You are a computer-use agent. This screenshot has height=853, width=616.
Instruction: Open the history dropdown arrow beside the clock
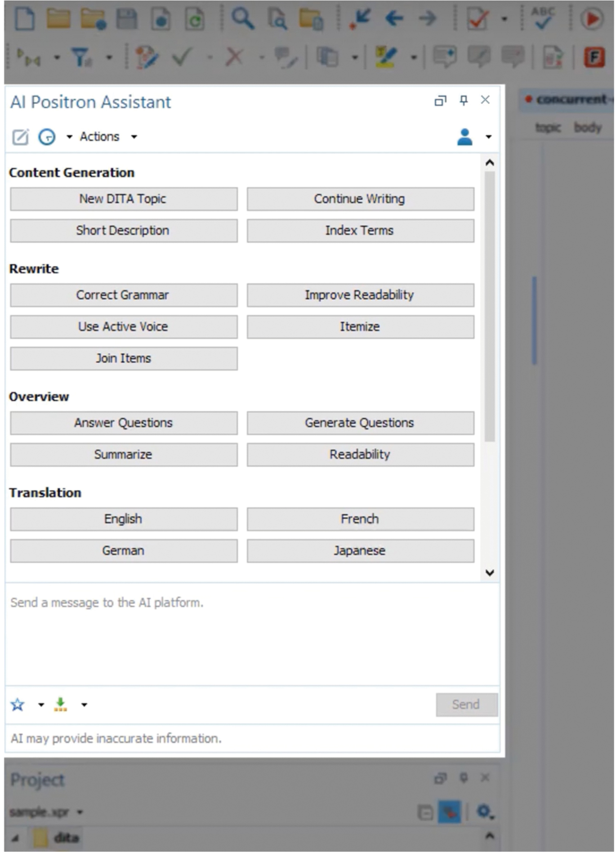tap(69, 137)
